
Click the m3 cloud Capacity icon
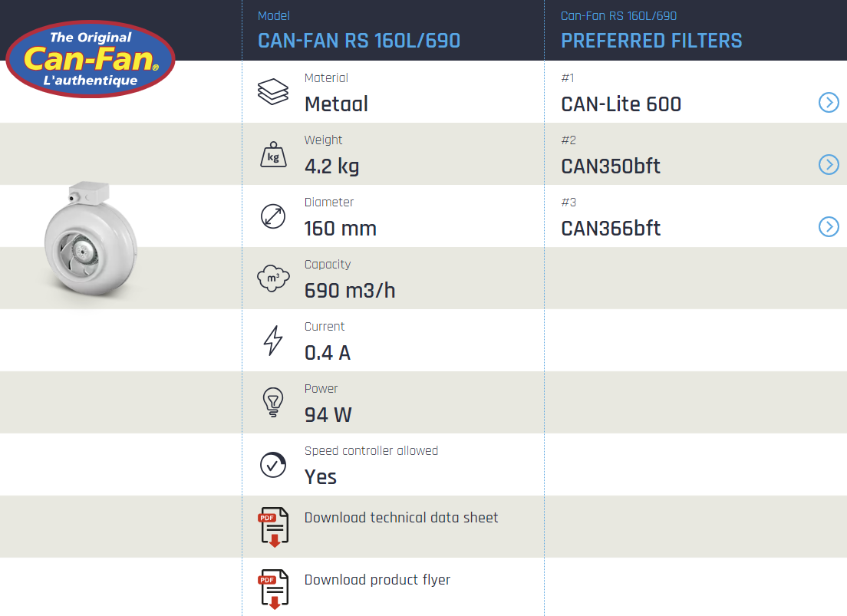point(273,278)
